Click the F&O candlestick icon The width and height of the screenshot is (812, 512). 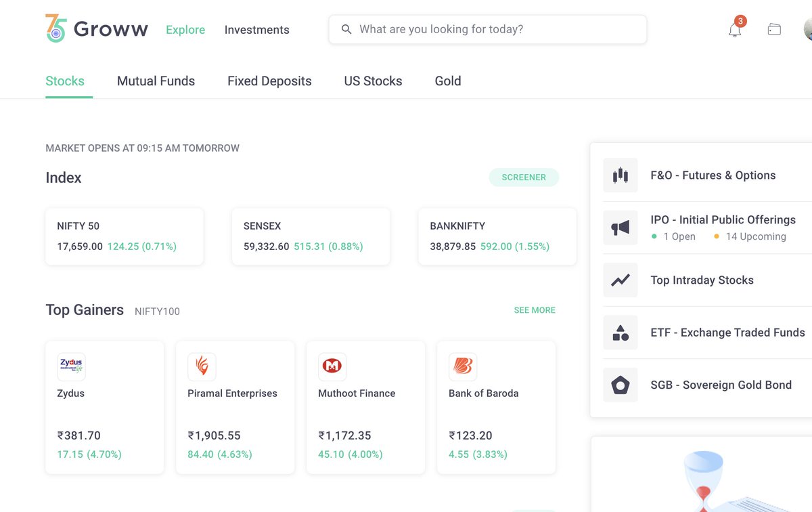(x=621, y=175)
